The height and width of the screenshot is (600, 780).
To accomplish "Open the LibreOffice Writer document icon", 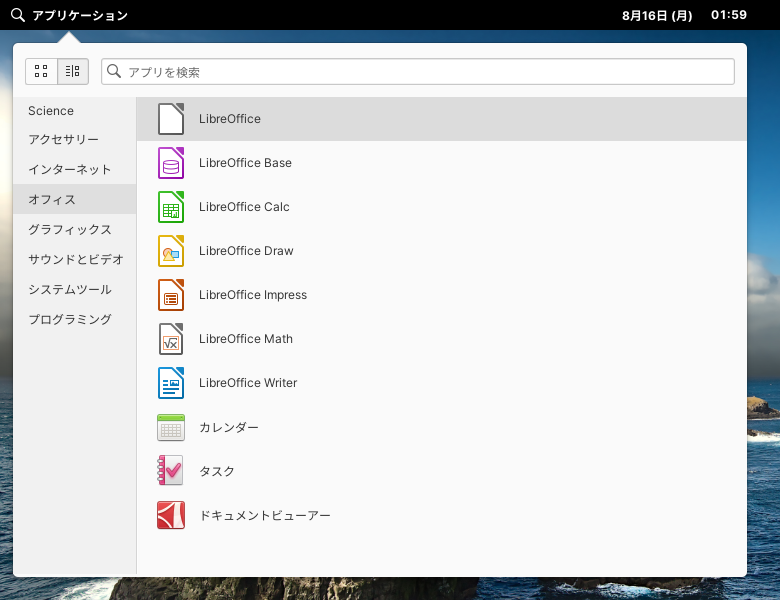I will pyautogui.click(x=171, y=383).
